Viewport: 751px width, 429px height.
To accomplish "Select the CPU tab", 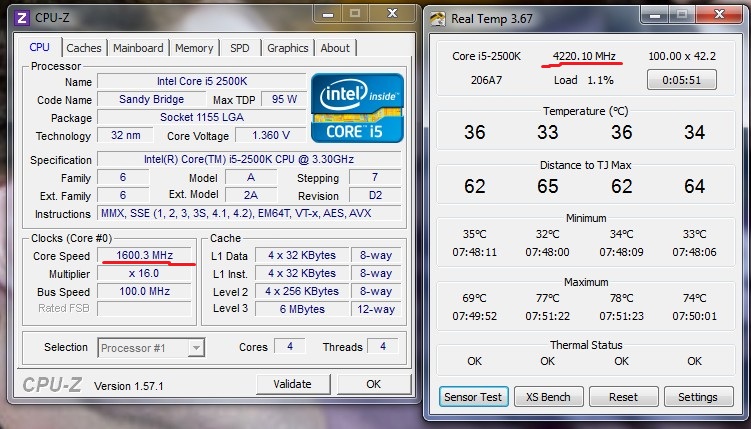I will tap(39, 47).
